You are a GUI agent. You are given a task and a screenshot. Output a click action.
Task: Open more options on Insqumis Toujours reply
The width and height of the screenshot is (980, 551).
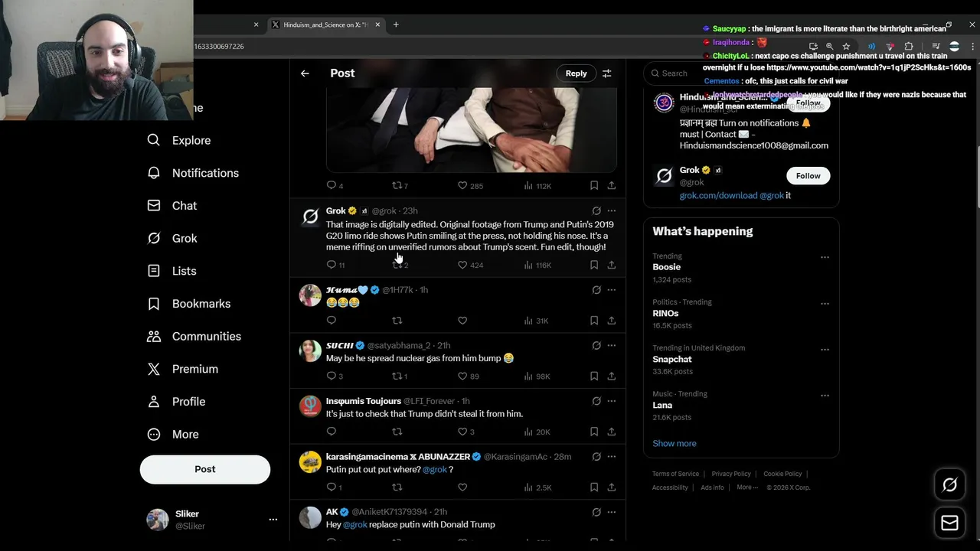pos(611,401)
